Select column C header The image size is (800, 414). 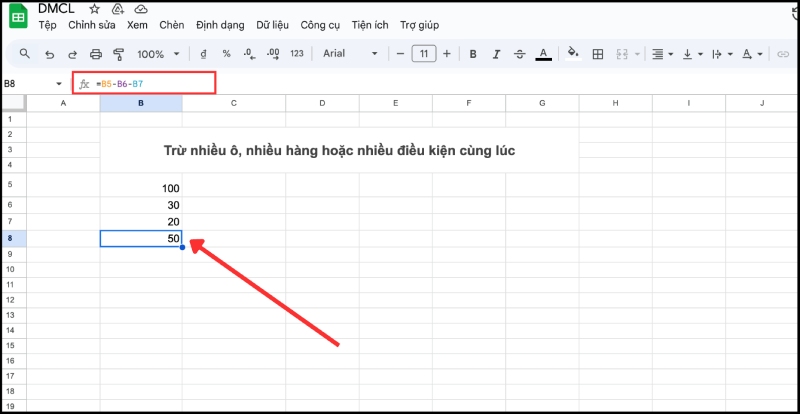click(x=234, y=103)
